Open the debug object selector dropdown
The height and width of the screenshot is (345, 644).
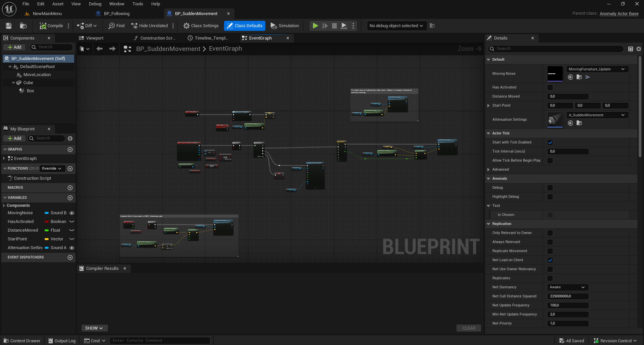pyautogui.click(x=396, y=26)
